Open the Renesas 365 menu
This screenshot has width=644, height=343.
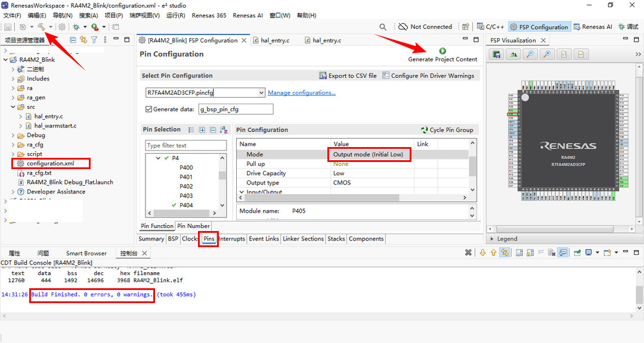[209, 15]
